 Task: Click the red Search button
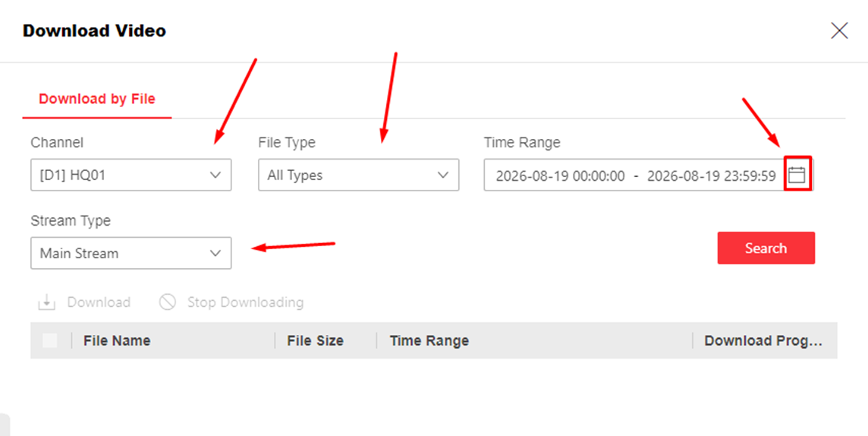[x=766, y=248]
